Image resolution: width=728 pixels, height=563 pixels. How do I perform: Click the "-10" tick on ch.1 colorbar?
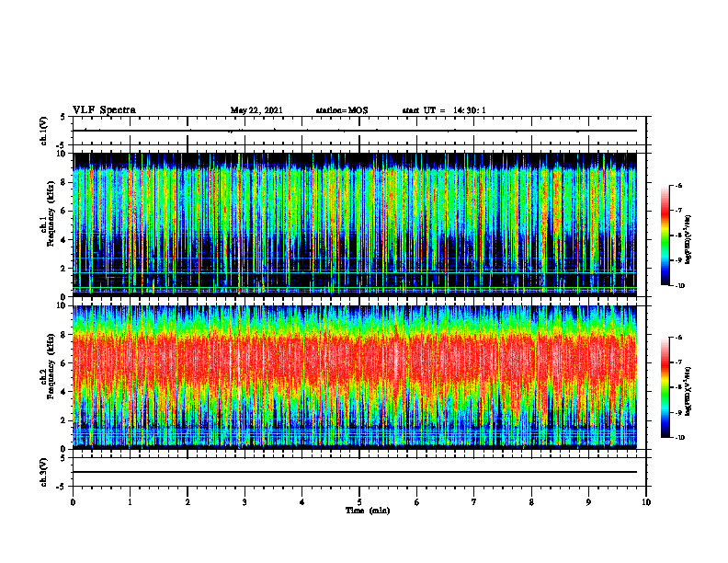tap(680, 285)
